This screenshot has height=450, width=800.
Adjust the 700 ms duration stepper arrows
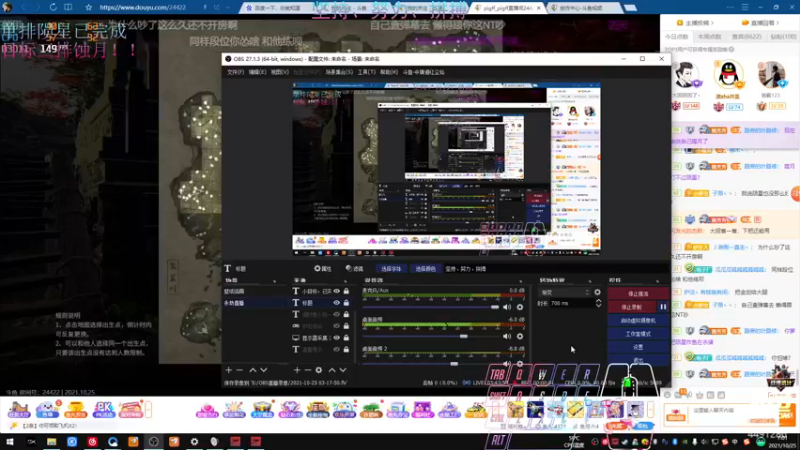pyautogui.click(x=598, y=303)
